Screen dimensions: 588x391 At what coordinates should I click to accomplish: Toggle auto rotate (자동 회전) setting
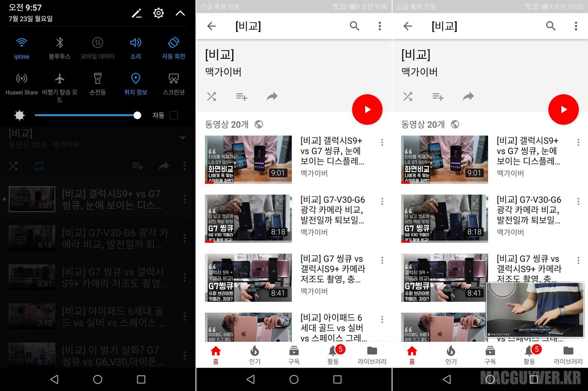pyautogui.click(x=173, y=49)
